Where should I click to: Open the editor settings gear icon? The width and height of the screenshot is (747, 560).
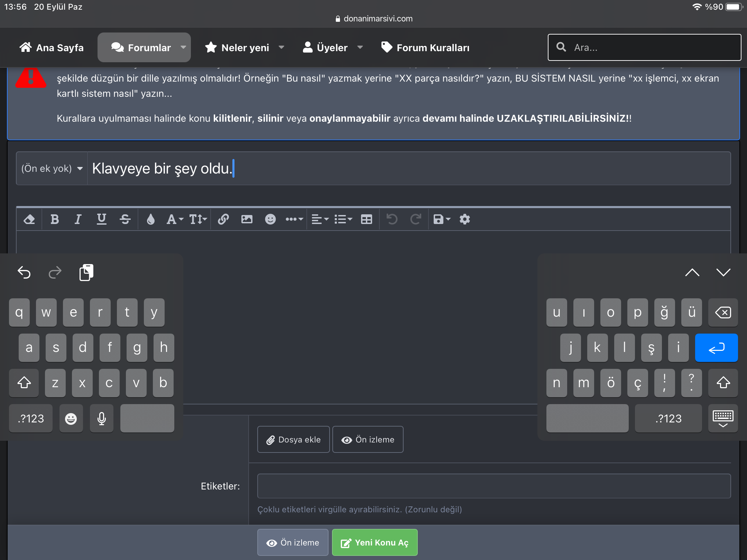click(x=464, y=219)
